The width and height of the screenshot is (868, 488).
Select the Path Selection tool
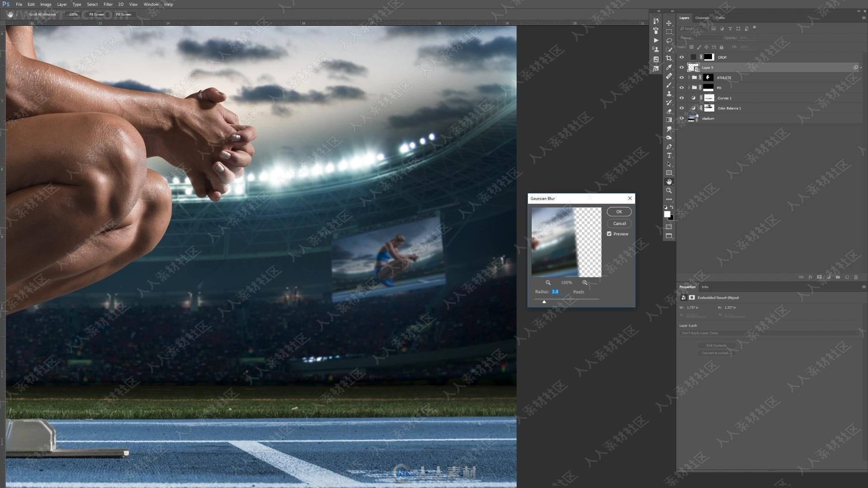tap(669, 164)
